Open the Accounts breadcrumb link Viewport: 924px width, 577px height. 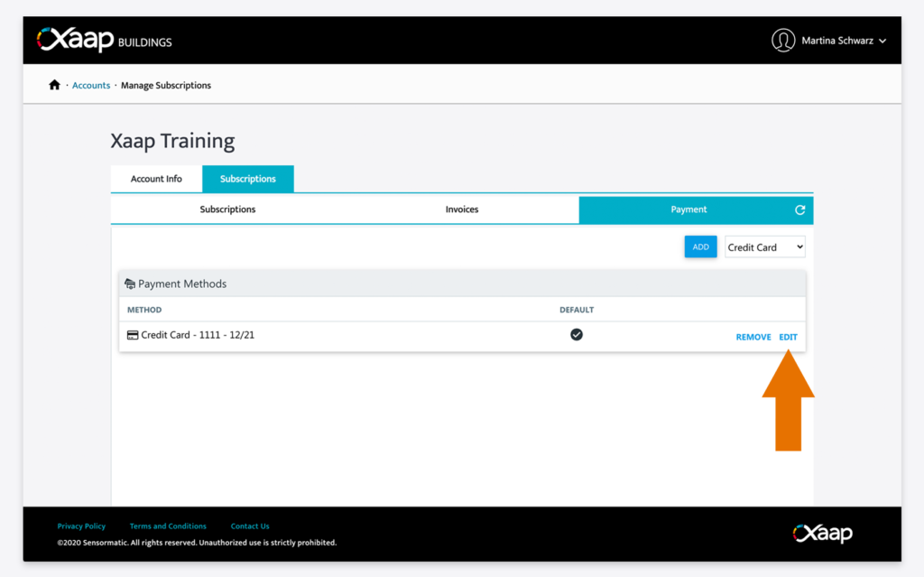click(x=91, y=86)
